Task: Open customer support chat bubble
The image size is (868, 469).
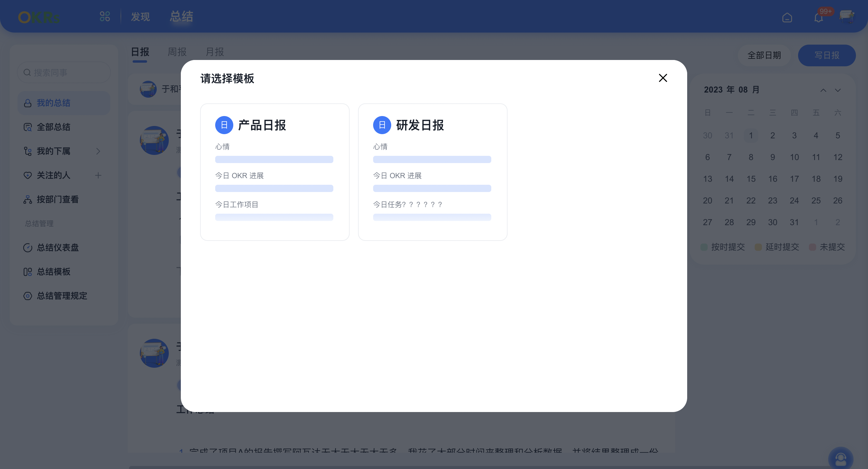Action: coord(841,458)
